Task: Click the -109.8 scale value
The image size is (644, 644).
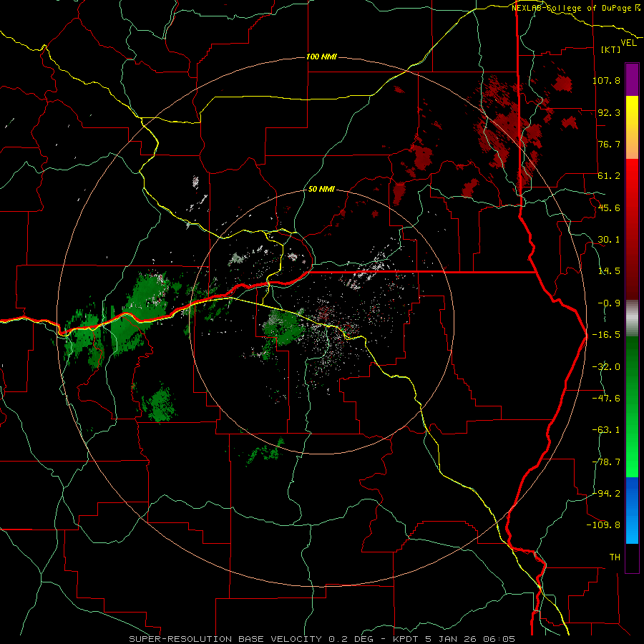Action: pyautogui.click(x=603, y=525)
